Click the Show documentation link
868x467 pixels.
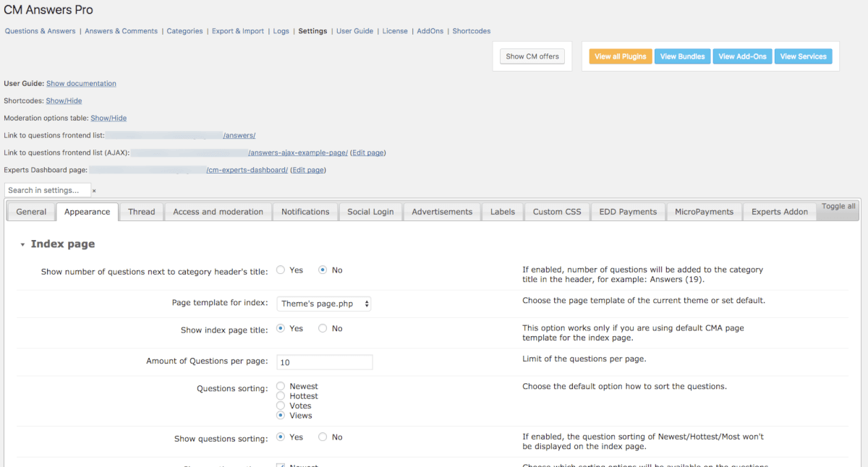coord(81,84)
